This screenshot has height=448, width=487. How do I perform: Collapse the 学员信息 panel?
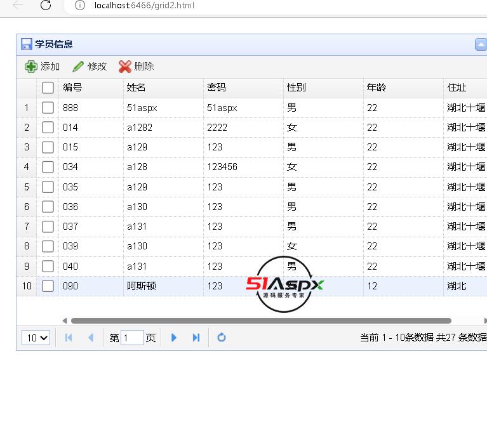point(481,44)
